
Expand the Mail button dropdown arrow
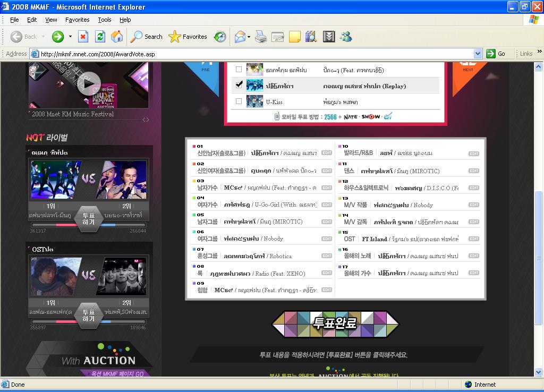249,37
